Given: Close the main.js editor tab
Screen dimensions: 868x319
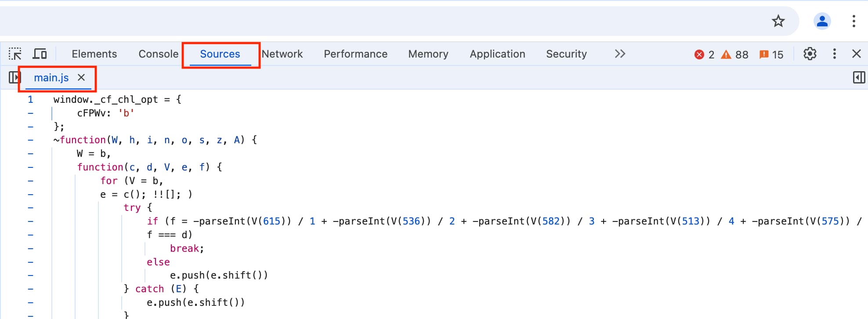Looking at the screenshot, I should point(81,77).
